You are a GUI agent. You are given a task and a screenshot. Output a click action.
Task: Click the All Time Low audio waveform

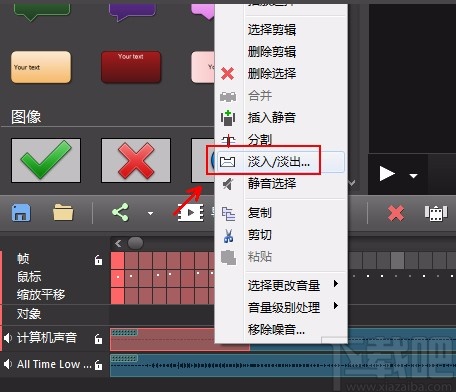(x=283, y=365)
